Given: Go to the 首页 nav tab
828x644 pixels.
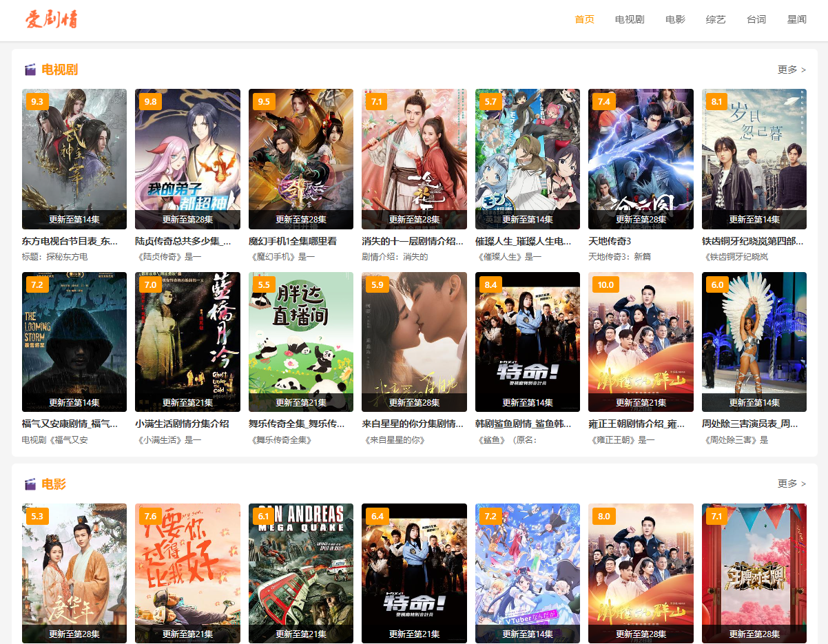Looking at the screenshot, I should point(584,19).
